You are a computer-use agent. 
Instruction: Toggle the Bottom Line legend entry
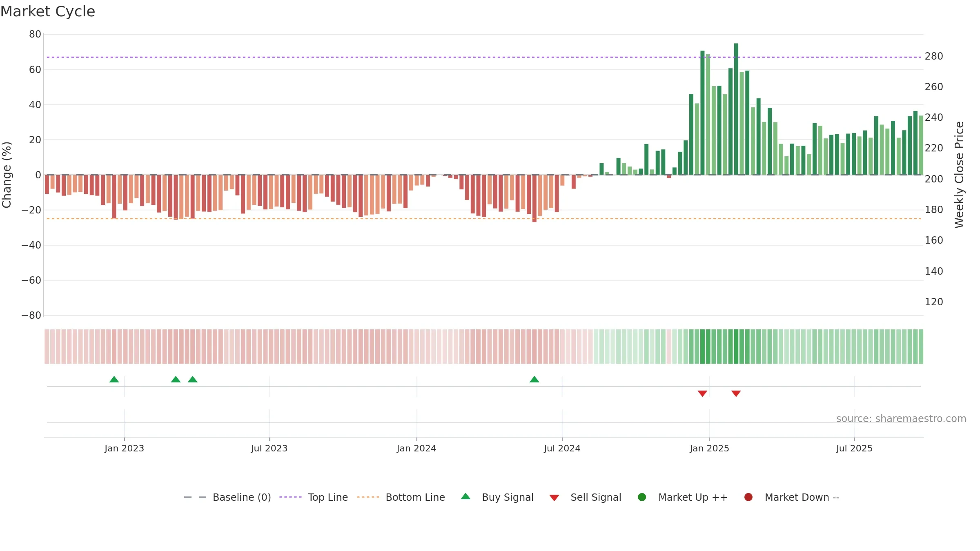401,497
